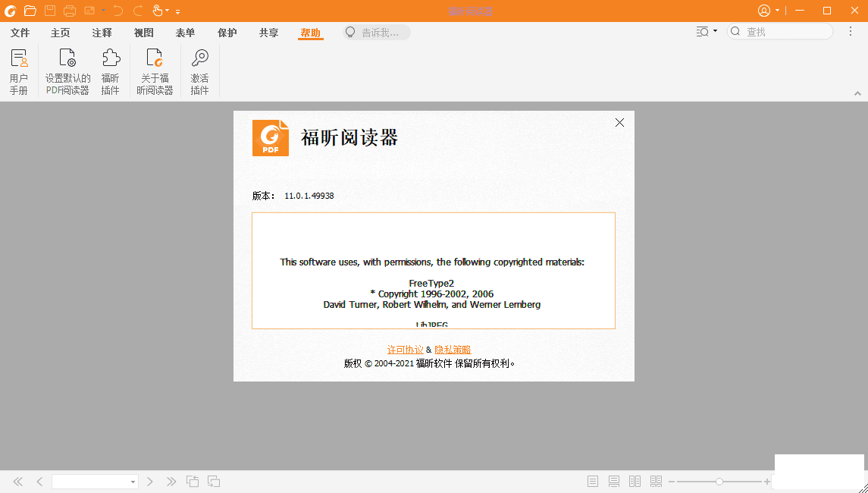Click the zoom slider handle
The image size is (868, 493).
coord(719,482)
